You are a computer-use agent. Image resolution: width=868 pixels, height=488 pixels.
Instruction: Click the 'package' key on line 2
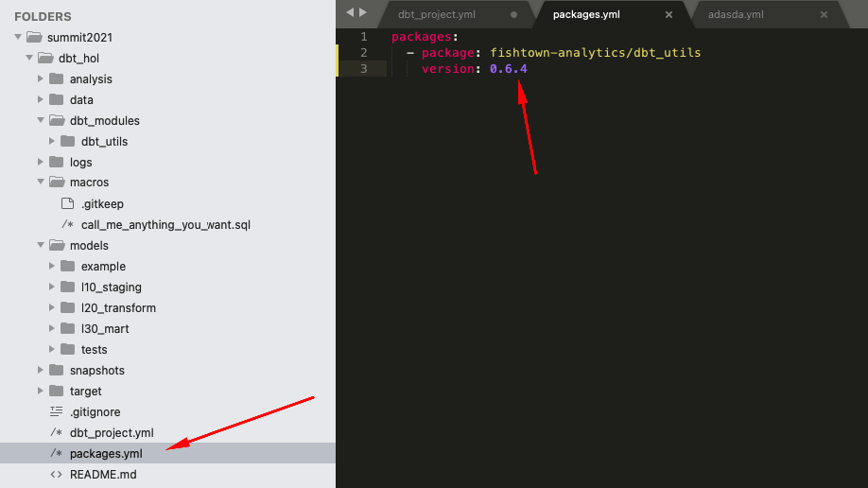click(448, 53)
